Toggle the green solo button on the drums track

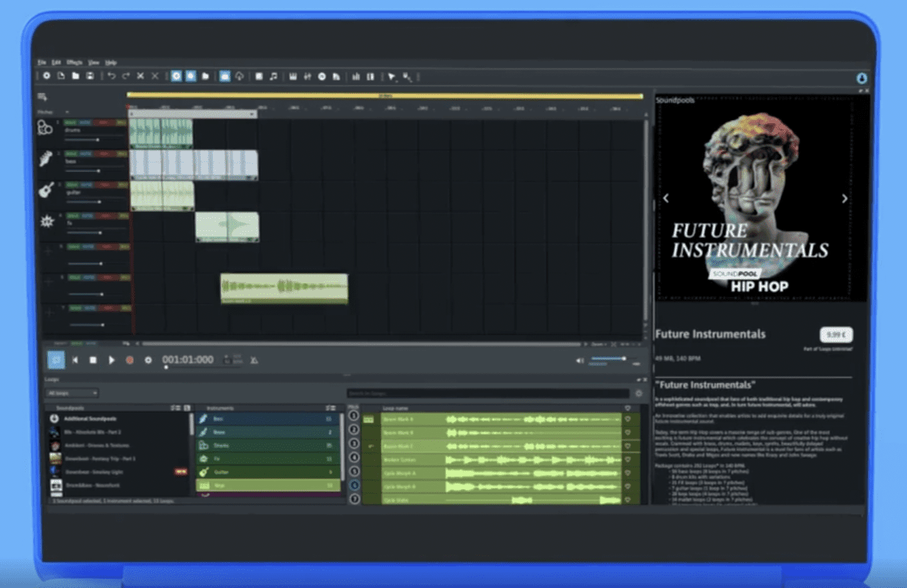(x=72, y=123)
